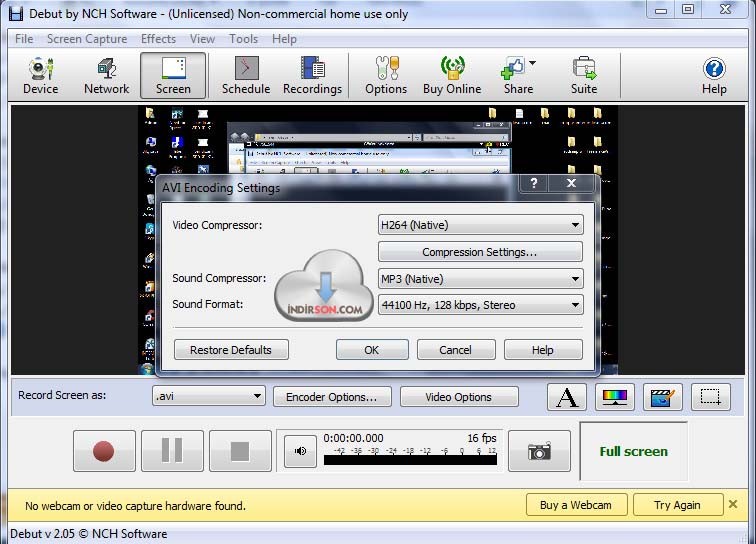Image resolution: width=756 pixels, height=544 pixels.
Task: Close the AVI Encoding Settings dialog
Action: point(571,183)
